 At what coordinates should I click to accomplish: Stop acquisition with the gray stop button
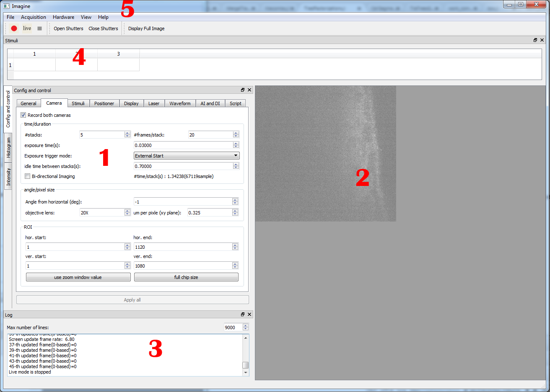pos(40,28)
